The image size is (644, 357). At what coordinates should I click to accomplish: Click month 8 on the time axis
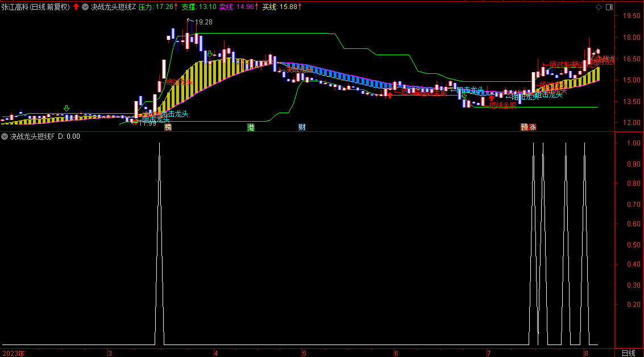[586, 353]
